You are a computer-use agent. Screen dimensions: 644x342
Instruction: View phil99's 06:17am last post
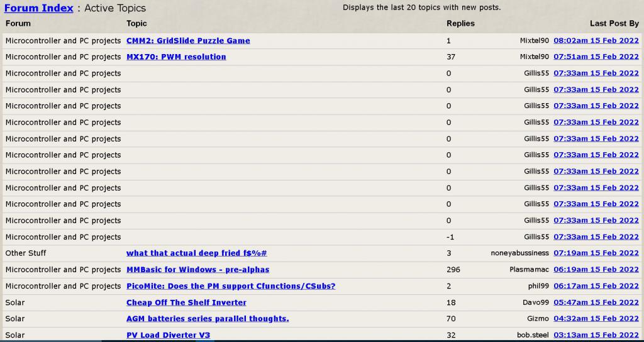coord(596,286)
